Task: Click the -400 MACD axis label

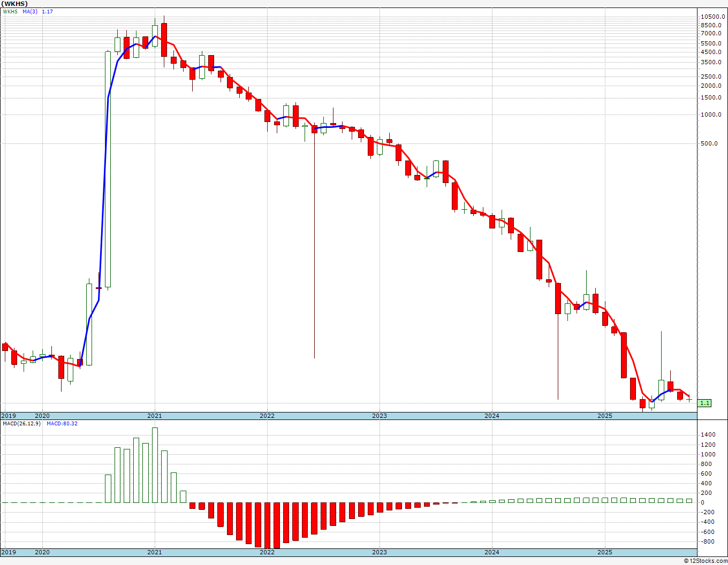Action: [x=708, y=522]
